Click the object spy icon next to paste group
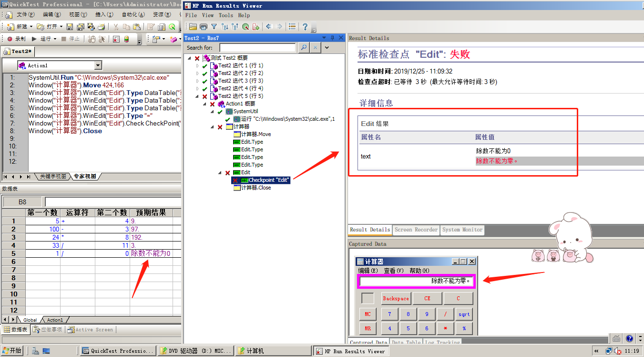 coord(151,27)
